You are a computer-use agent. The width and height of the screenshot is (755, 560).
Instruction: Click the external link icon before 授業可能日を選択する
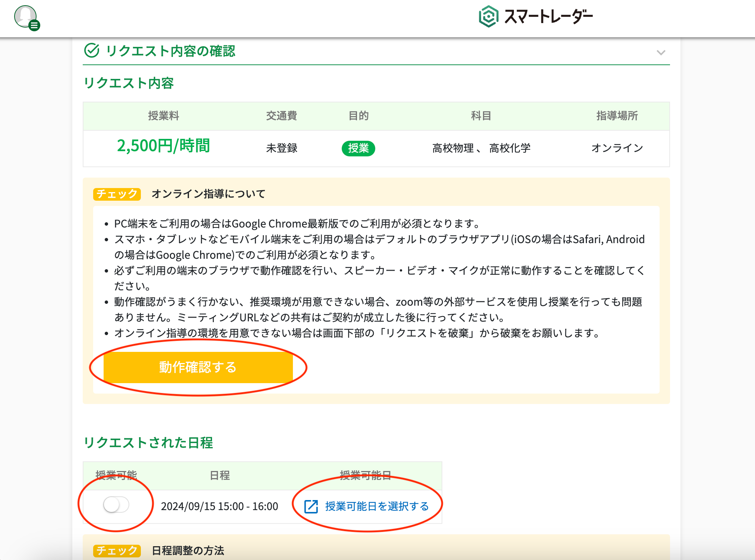click(x=311, y=506)
